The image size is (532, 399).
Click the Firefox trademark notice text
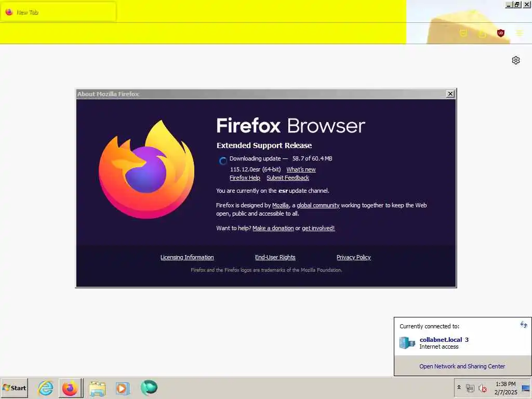267,270
